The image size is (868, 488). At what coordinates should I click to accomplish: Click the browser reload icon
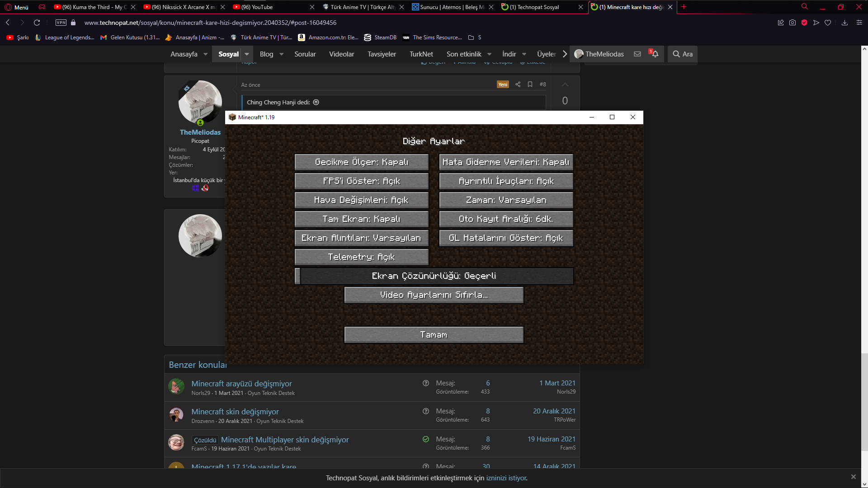tap(37, 23)
